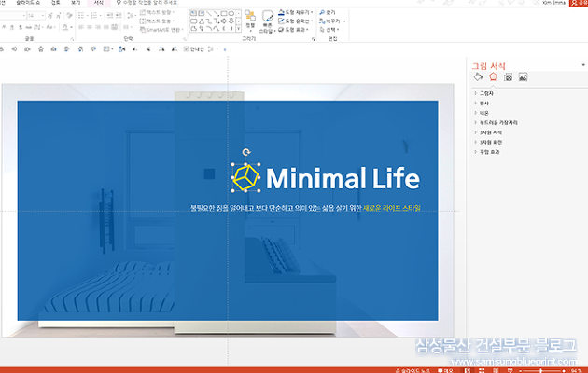Viewport: 588px width, 373px height.
Task: Open the Slide Show (슬라이드 쇼) ribbon tab
Action: (28, 3)
